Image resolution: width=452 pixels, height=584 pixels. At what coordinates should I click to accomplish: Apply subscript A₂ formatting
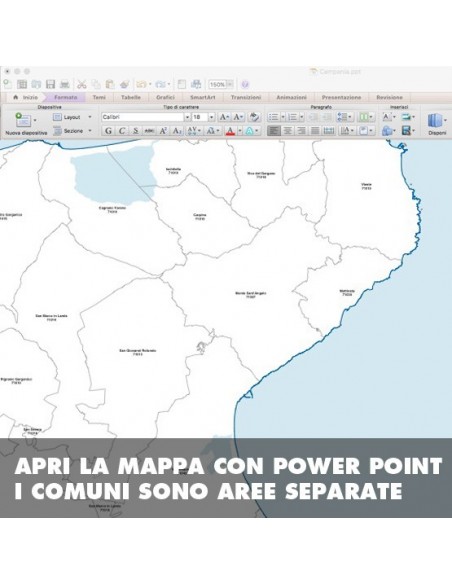(x=177, y=131)
